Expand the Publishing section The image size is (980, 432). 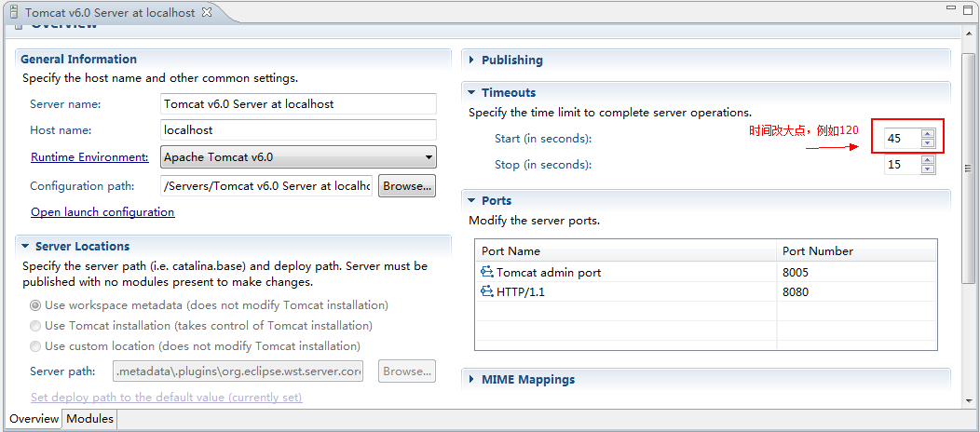coord(472,61)
